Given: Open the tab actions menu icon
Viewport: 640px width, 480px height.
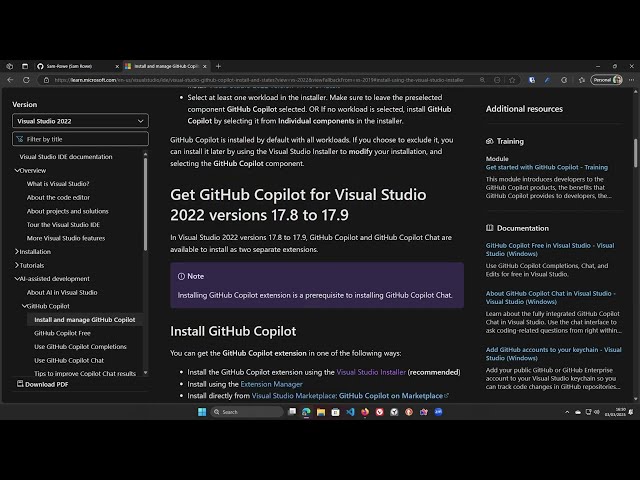Looking at the screenshot, I should pyautogui.click(x=25, y=66).
